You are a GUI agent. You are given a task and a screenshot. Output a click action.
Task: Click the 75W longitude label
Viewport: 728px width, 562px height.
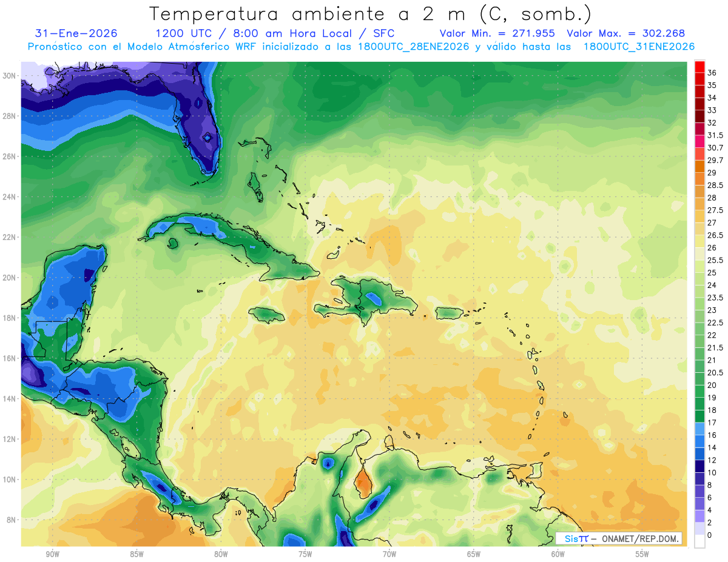pyautogui.click(x=305, y=554)
